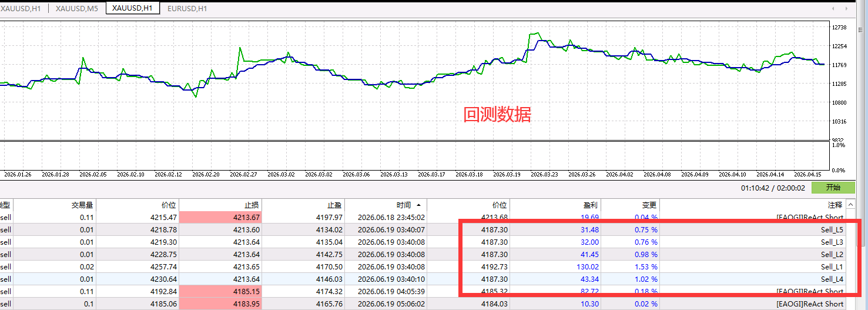This screenshot has height=310, width=868.
Task: Sort by the 交易量 column header
Action: pos(82,205)
